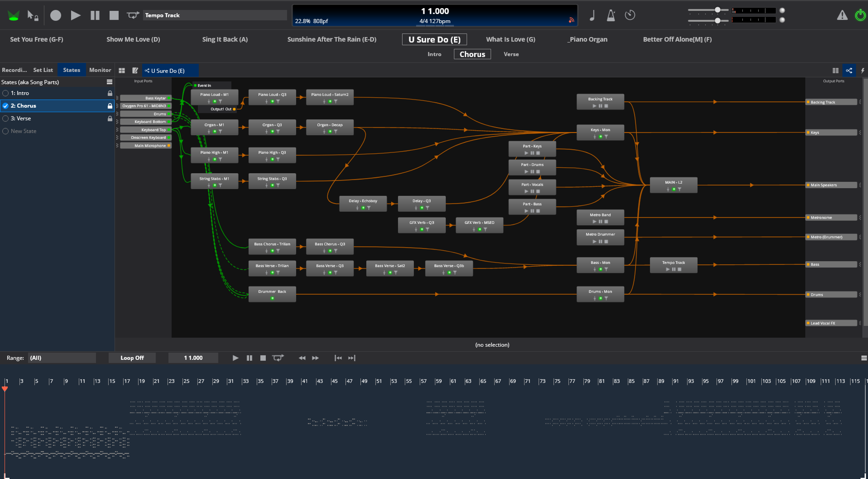This screenshot has width=868, height=479.
Task: Click the metronome icon in top toolbar
Action: pos(611,15)
